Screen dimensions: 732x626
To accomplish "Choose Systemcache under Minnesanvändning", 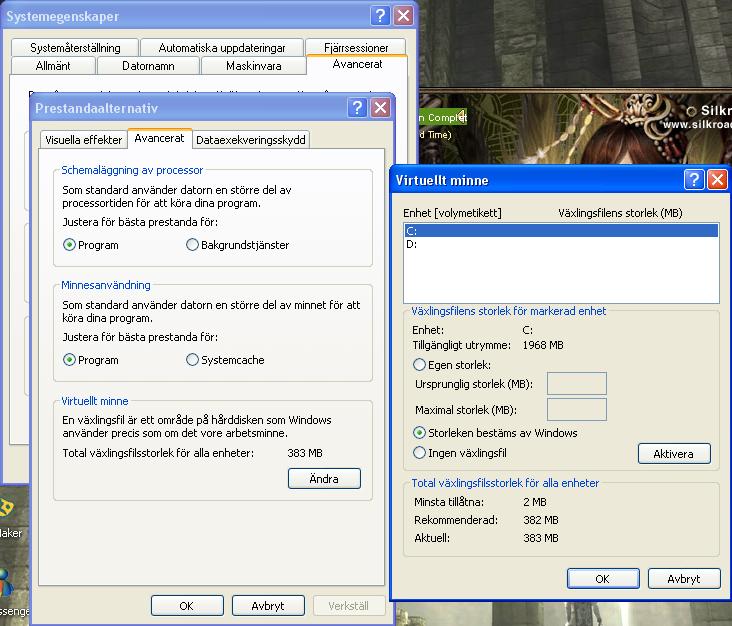I will click(193, 360).
